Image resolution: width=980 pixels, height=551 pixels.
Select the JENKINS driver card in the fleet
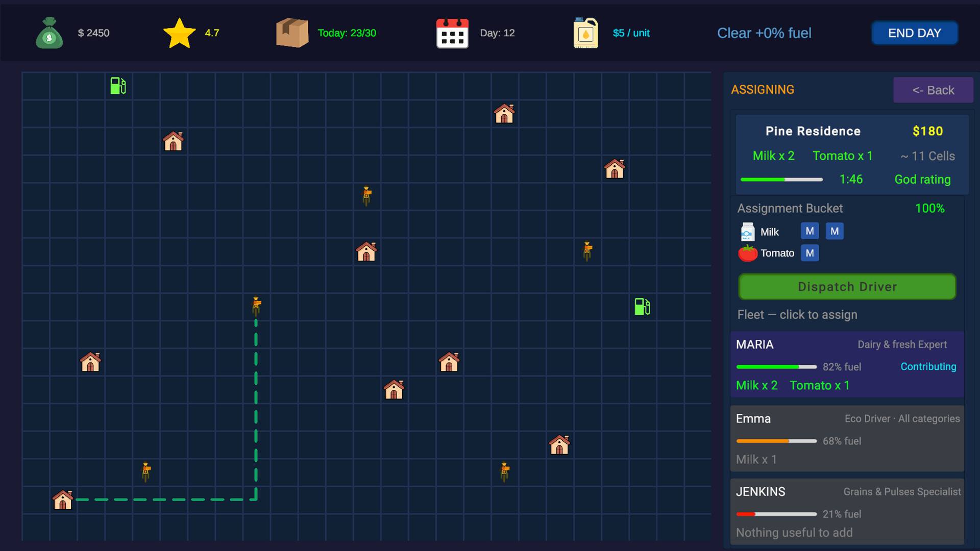point(847,512)
